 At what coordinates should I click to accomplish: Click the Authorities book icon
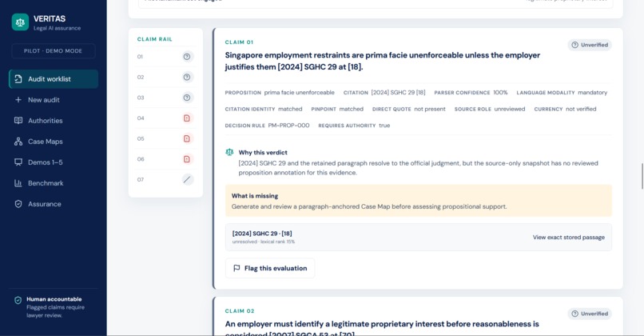(18, 121)
